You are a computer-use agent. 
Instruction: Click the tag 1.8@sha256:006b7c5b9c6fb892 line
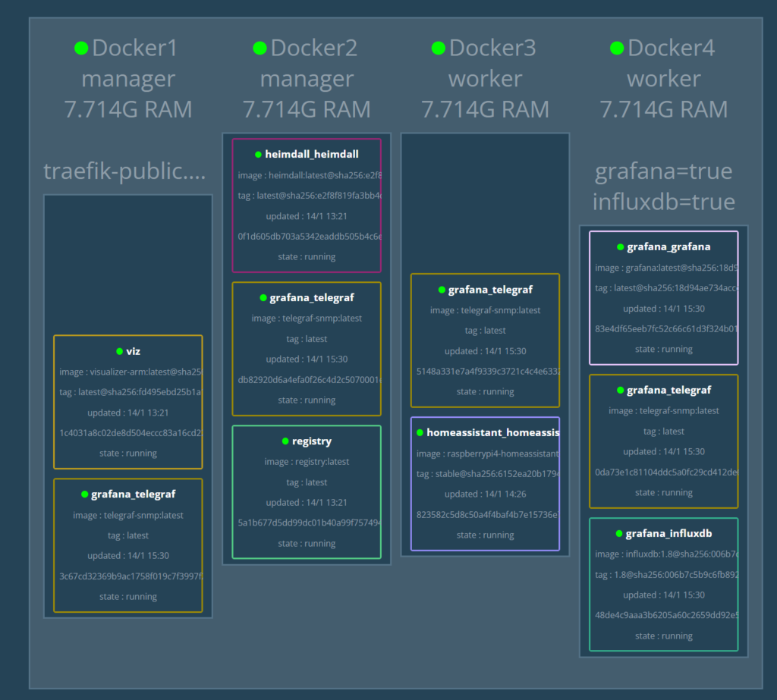click(666, 575)
